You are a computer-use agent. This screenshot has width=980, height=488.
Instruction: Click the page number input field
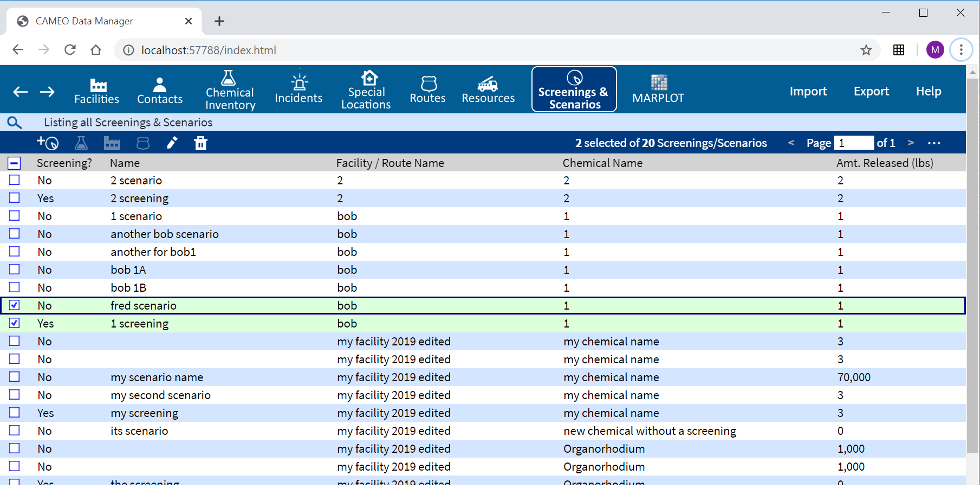(x=854, y=143)
